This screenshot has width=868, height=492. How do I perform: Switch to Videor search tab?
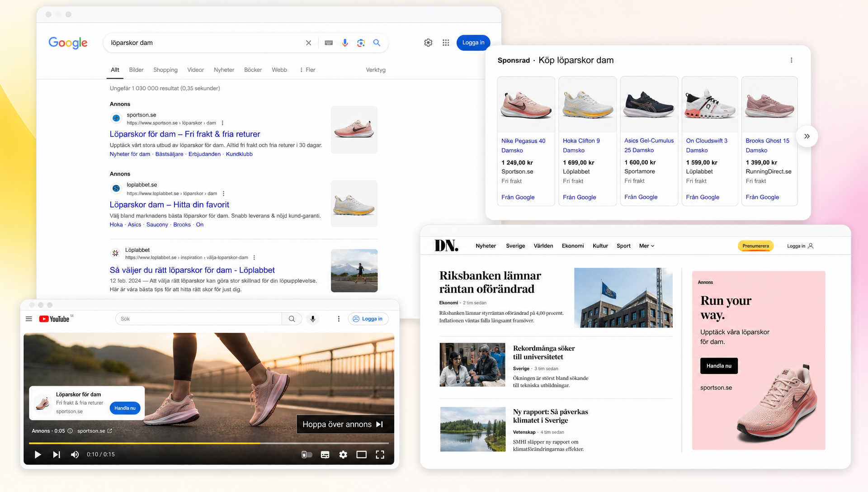(x=195, y=70)
